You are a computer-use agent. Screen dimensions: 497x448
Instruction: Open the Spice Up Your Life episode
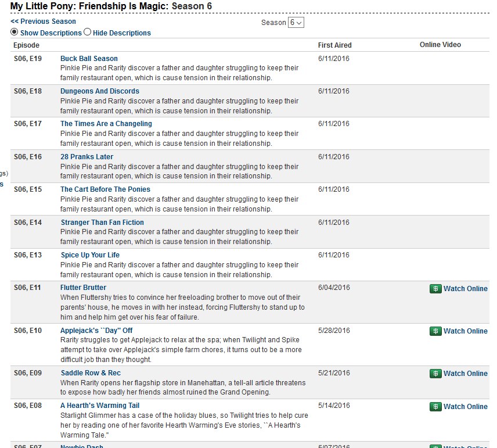90,255
